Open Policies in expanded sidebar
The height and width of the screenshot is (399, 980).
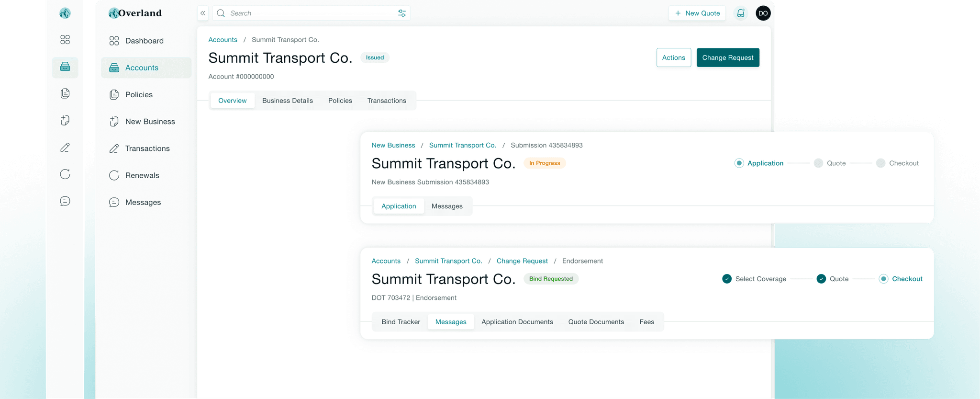(x=146, y=95)
